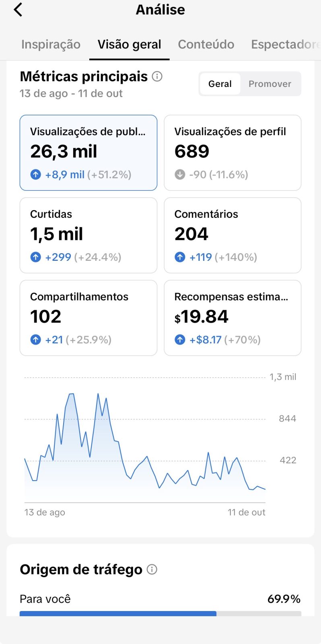321x644 pixels.
Task: Tap up-arrow icon in Compartilhamentos card
Action: click(x=36, y=340)
